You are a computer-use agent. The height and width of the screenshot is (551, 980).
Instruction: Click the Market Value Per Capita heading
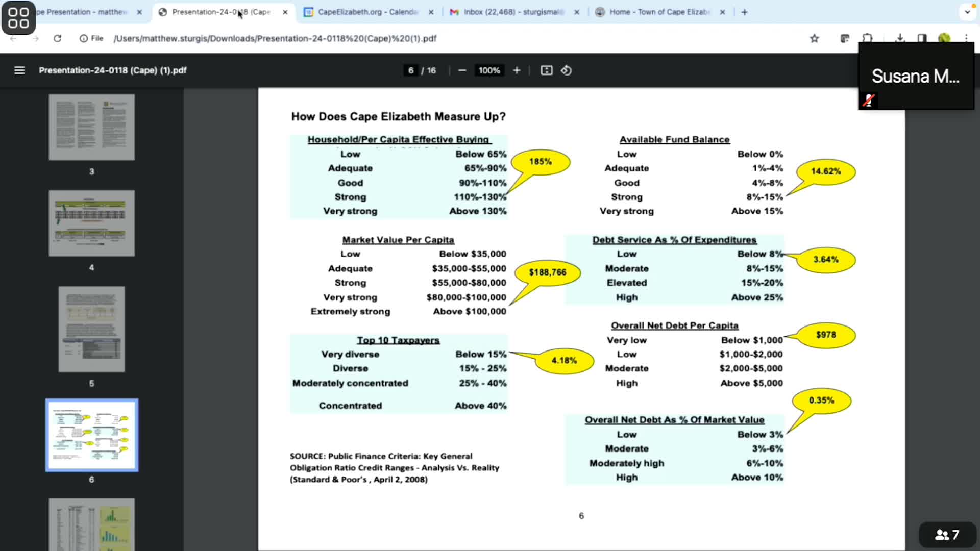click(398, 240)
